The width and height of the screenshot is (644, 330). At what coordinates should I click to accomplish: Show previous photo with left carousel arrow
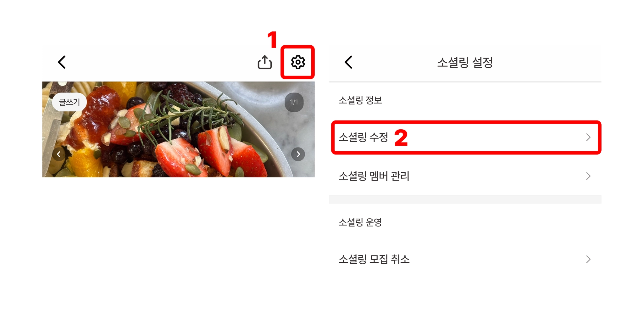coord(59,154)
